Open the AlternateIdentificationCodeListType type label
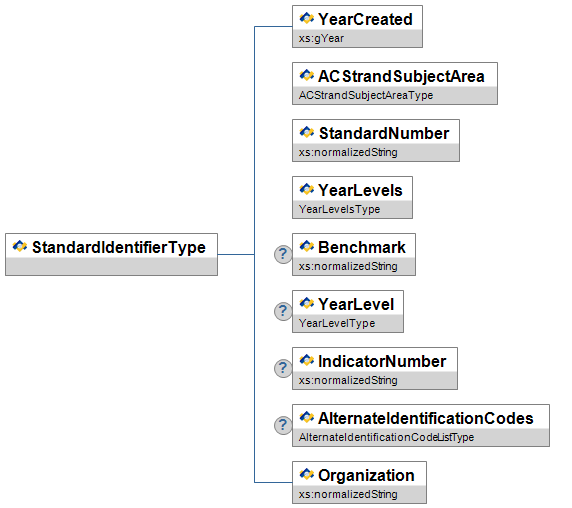 (x=386, y=437)
